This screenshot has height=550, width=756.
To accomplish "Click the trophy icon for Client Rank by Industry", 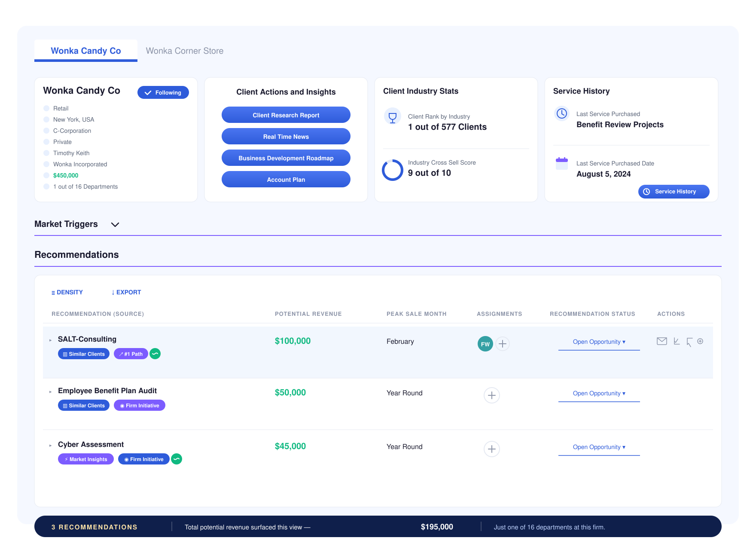I will pos(392,116).
